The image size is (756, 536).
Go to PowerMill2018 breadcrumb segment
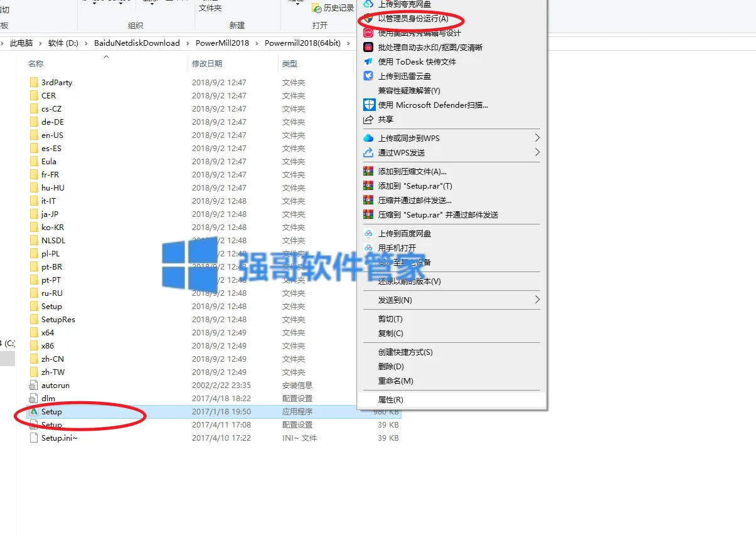point(222,43)
